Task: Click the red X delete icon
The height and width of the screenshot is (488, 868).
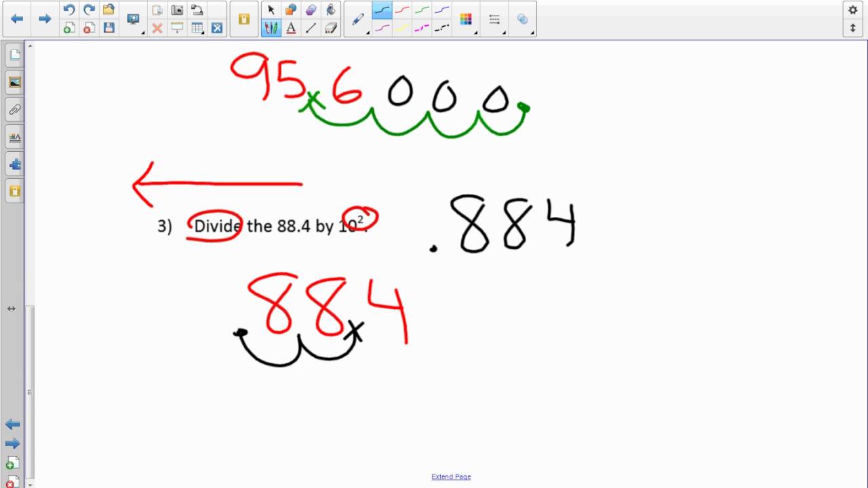Action: click(157, 28)
